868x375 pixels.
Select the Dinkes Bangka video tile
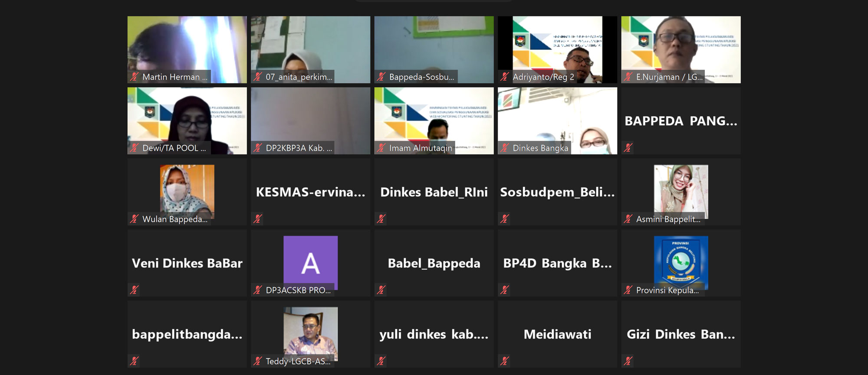click(557, 121)
